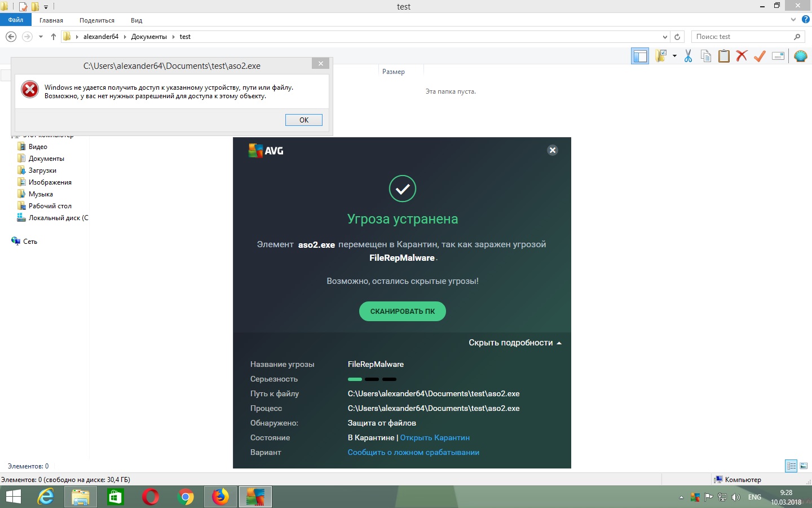
Task: Expand the ribbon with the chevron arrow
Action: [793, 20]
